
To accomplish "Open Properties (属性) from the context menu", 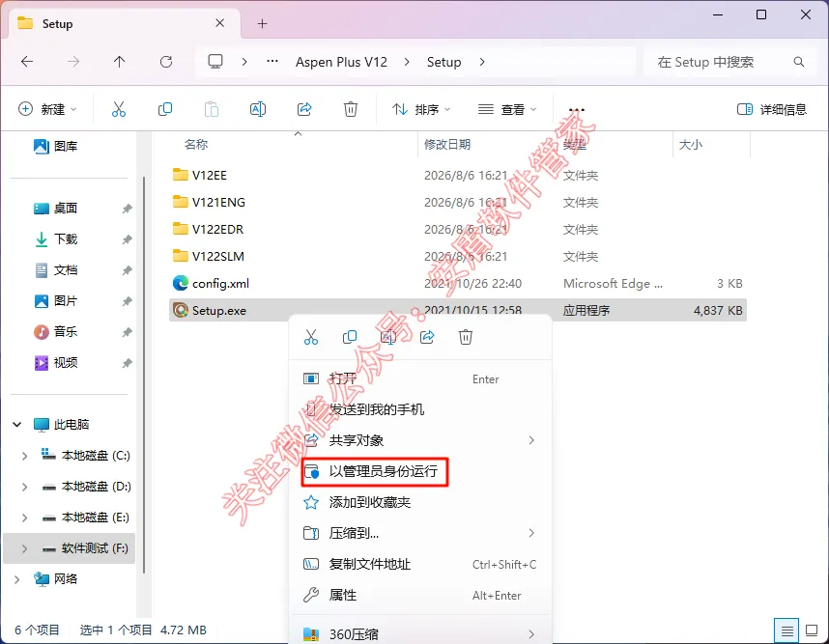I will pyautogui.click(x=420, y=596).
